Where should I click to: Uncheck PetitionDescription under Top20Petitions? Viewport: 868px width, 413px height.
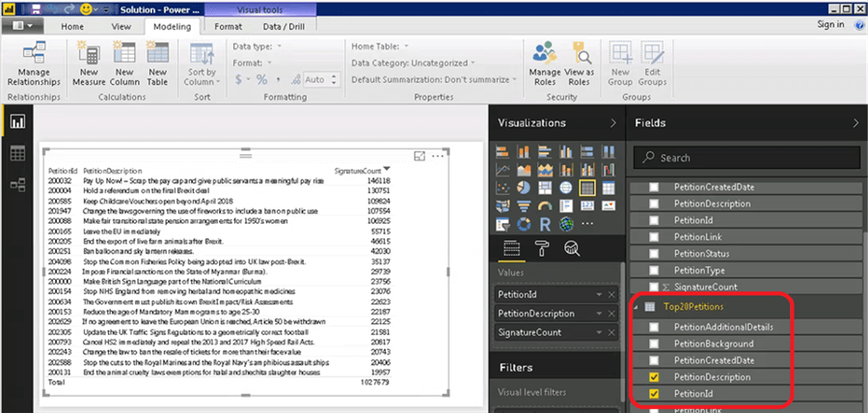point(654,377)
